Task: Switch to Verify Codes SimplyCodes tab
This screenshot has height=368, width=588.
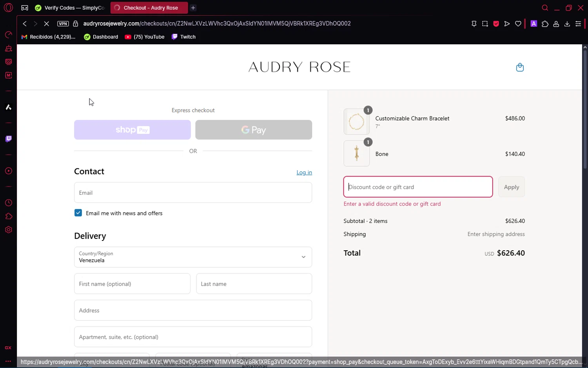Action: click(70, 8)
